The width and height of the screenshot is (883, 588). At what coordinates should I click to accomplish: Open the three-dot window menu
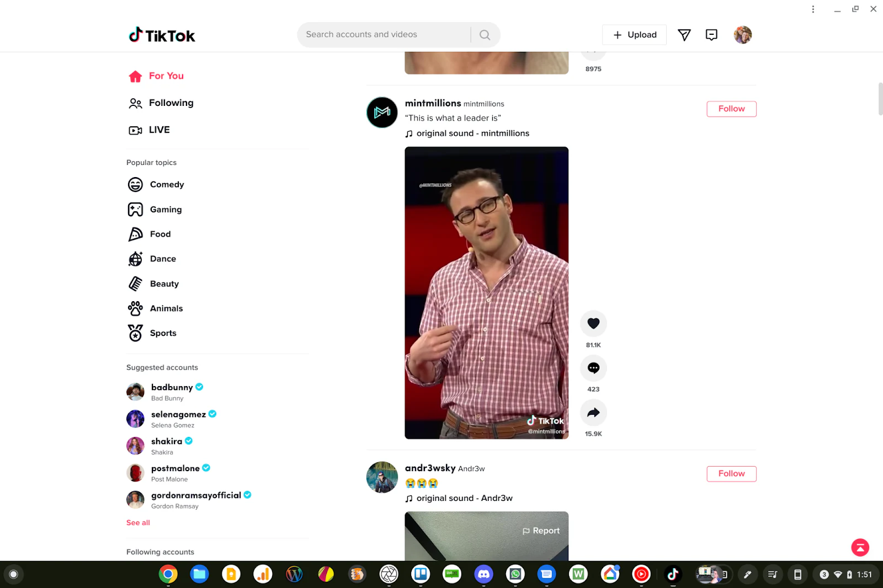pyautogui.click(x=813, y=9)
